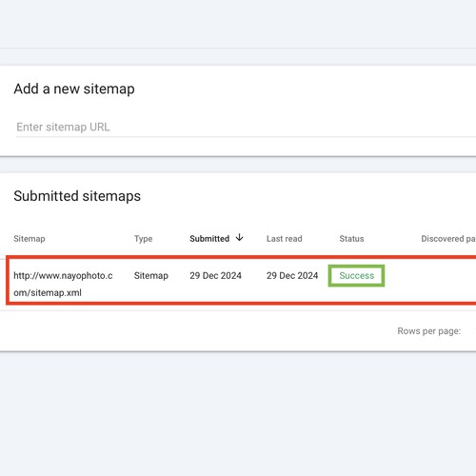The height and width of the screenshot is (476, 476).
Task: Click the submitted date 29 Dec 2024
Action: pos(215,275)
